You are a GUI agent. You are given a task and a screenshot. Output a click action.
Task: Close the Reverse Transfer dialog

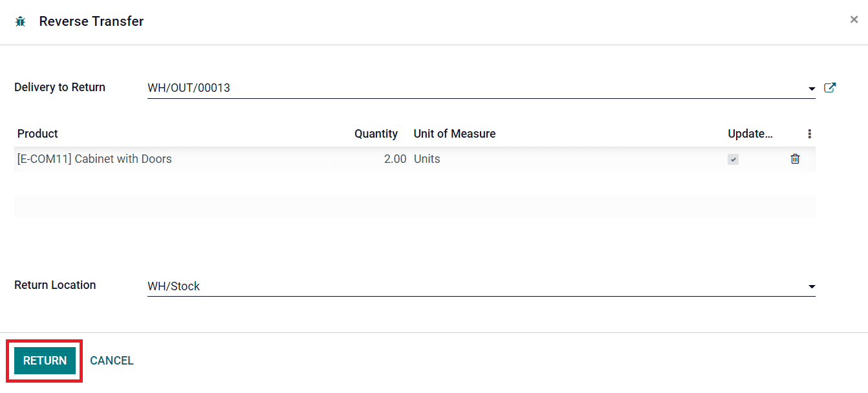[854, 19]
